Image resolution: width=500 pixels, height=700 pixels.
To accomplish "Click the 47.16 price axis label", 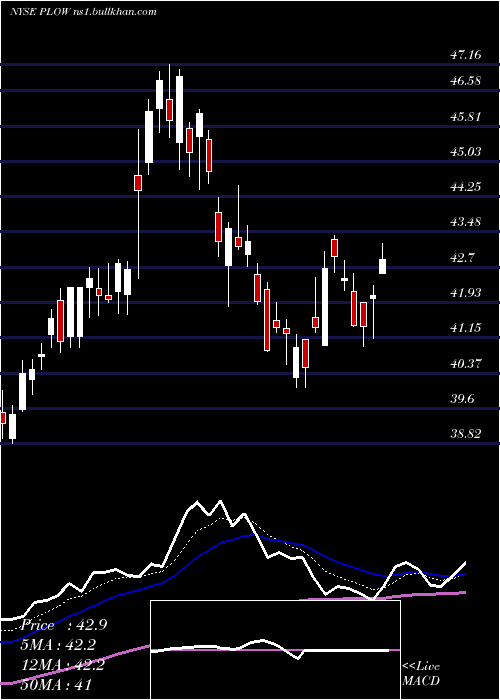I will [466, 55].
